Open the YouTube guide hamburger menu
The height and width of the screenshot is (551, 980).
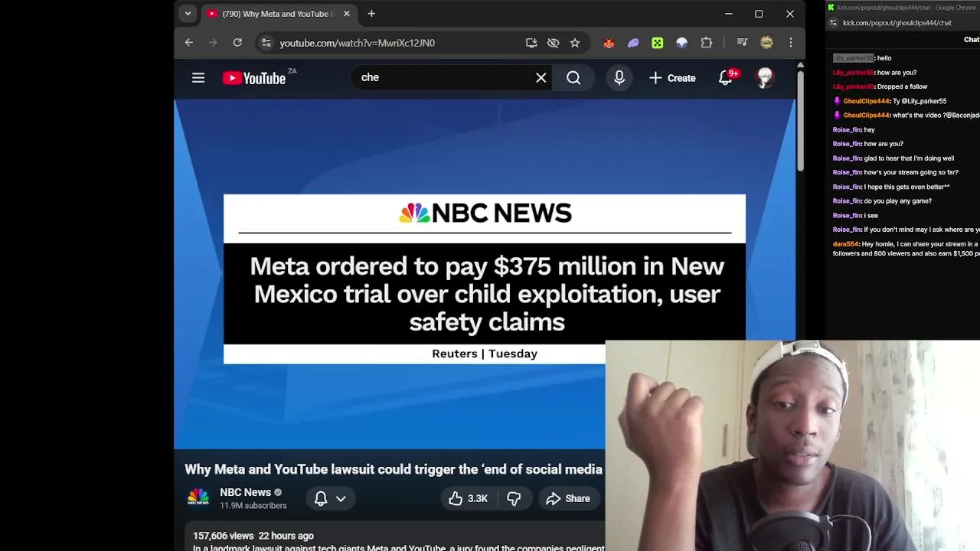point(198,77)
